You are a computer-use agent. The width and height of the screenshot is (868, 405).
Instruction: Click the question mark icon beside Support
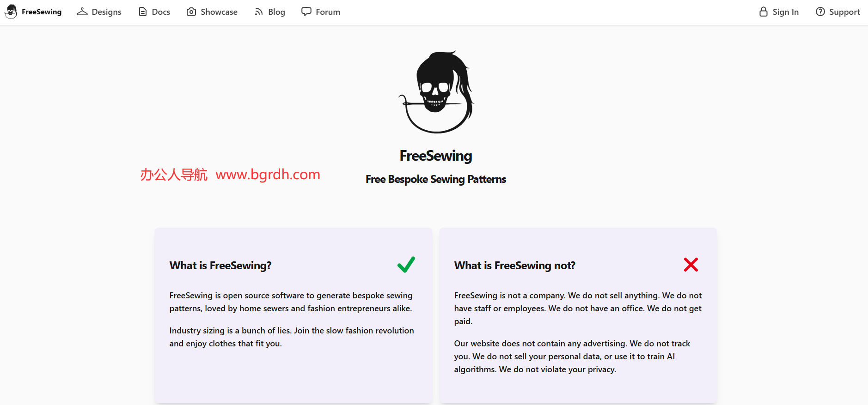(820, 12)
